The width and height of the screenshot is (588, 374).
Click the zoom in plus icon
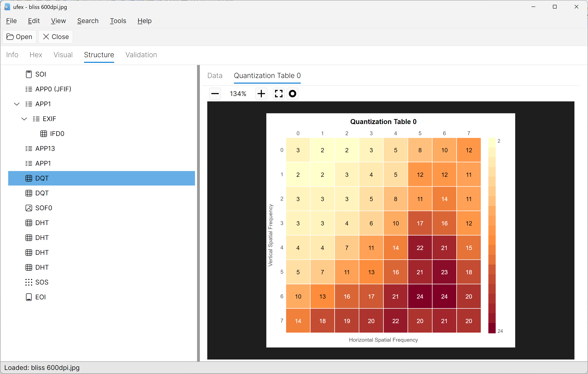(261, 94)
